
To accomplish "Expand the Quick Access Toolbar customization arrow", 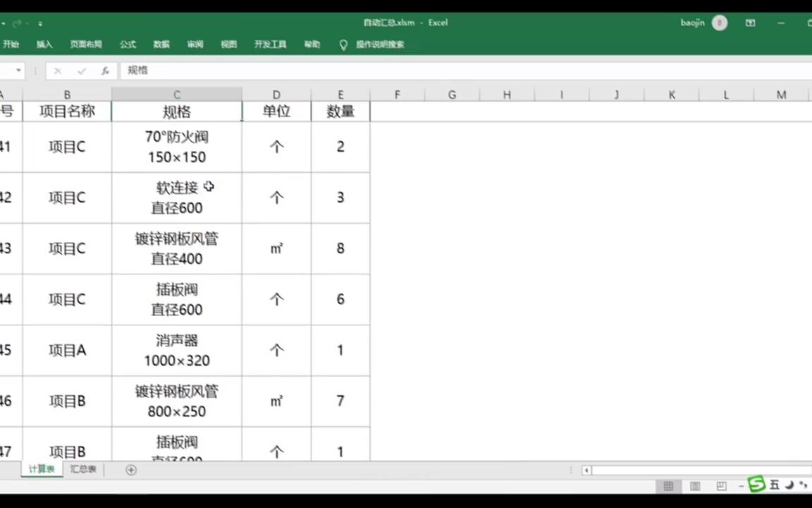I will click(x=40, y=23).
